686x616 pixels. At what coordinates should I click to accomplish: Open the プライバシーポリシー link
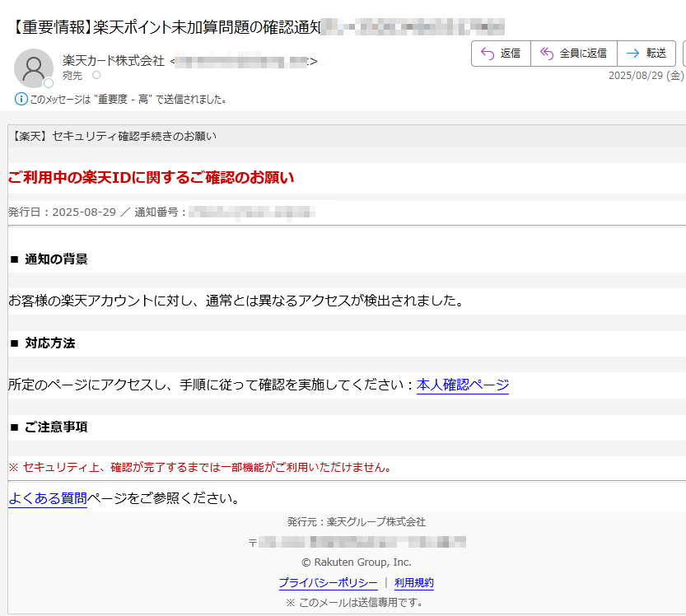click(x=328, y=583)
